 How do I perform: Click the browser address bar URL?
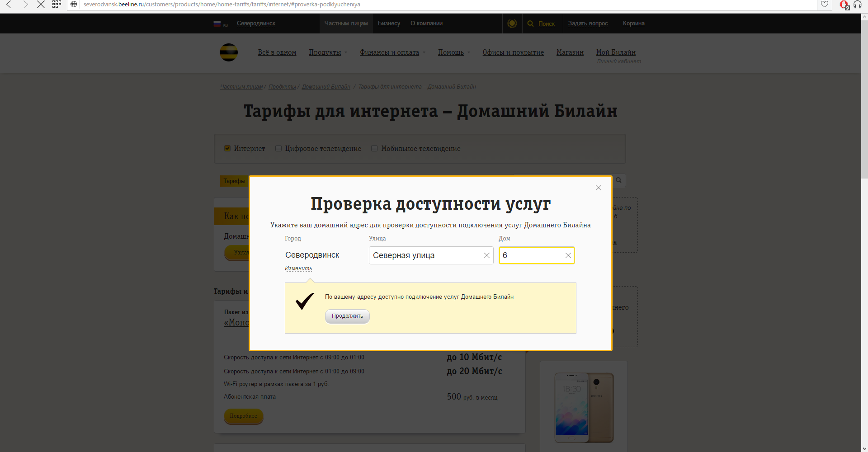(x=222, y=5)
